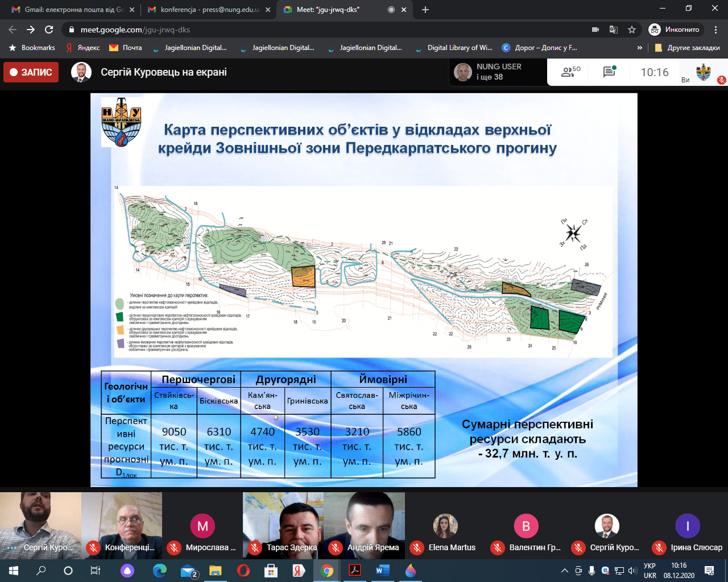Reload the Meet page
Image resolution: width=728 pixels, height=582 pixels.
pyautogui.click(x=49, y=30)
